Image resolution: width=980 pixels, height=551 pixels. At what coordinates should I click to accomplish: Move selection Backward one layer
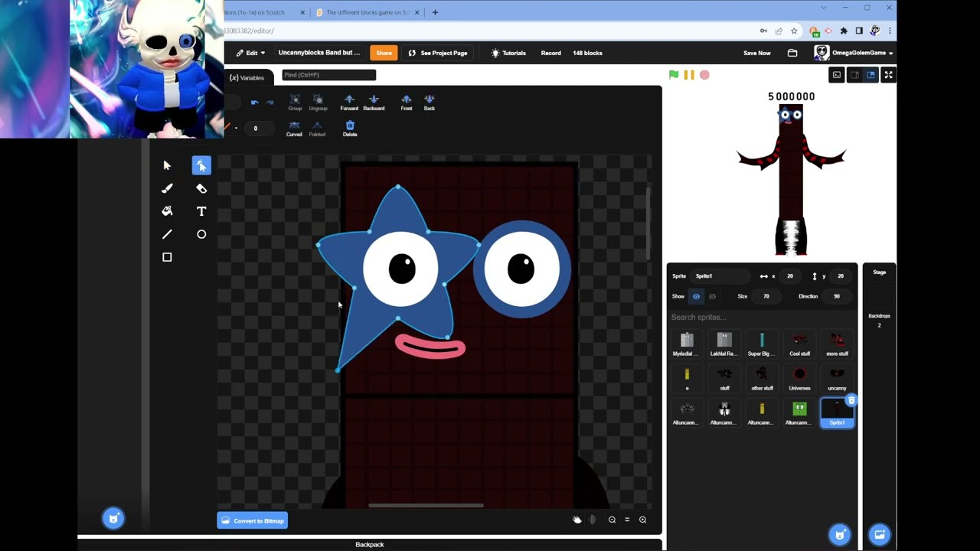tap(374, 103)
